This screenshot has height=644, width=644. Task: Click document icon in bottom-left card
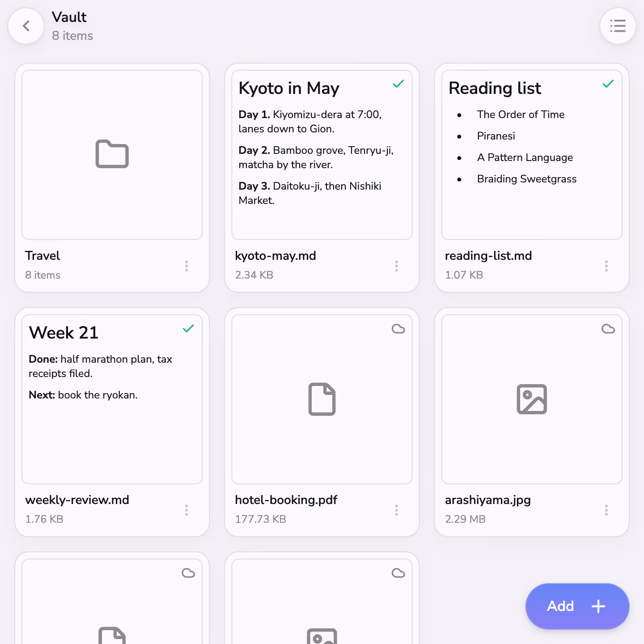pos(112,636)
